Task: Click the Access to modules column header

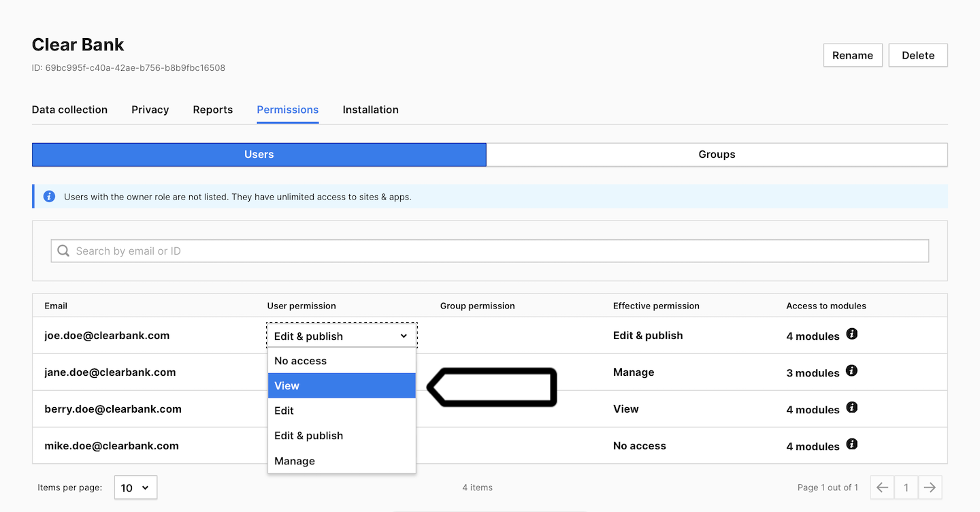Action: tap(826, 306)
